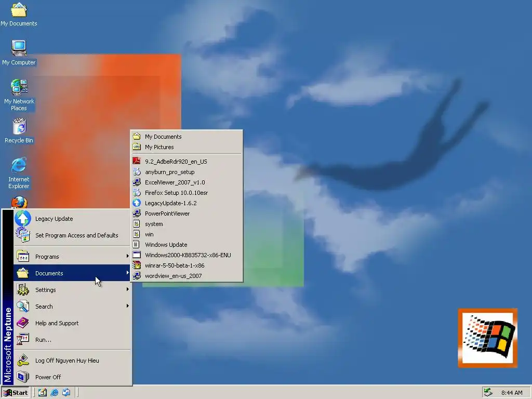Click the network tray icon near clock

point(488,393)
